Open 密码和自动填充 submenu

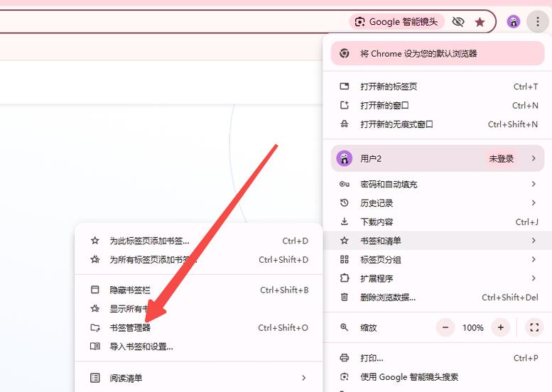(438, 184)
